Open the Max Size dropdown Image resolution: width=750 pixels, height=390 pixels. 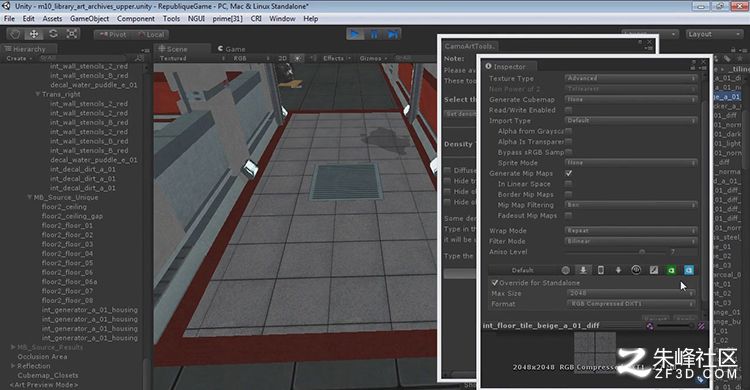tap(630, 293)
